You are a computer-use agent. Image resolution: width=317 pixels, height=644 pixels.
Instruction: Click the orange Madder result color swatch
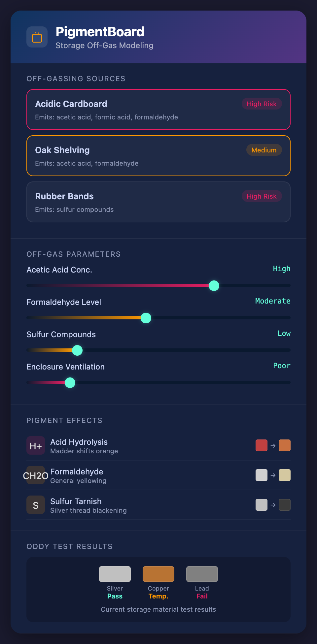click(285, 445)
